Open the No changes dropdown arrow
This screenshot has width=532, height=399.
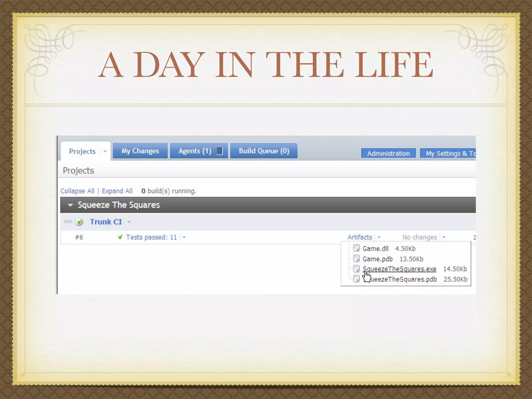[444, 237]
